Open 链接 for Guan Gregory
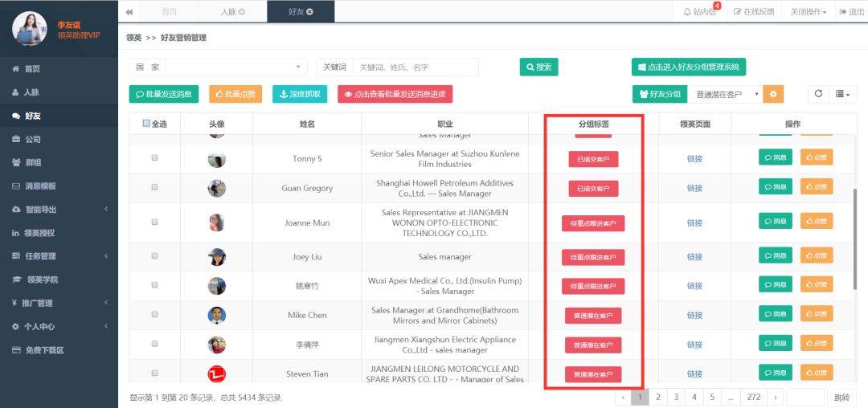Image resolution: width=868 pixels, height=408 pixels. (694, 189)
